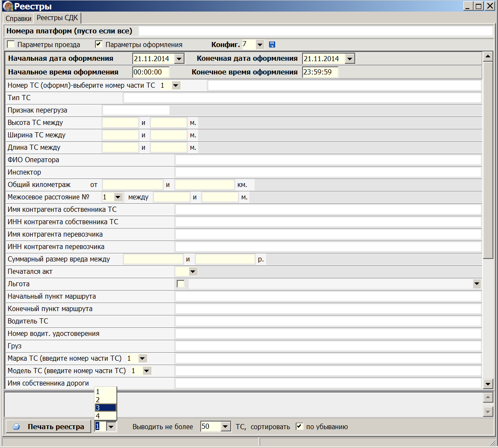
Task: Choose option 3 in the open list
Action: coord(105,408)
